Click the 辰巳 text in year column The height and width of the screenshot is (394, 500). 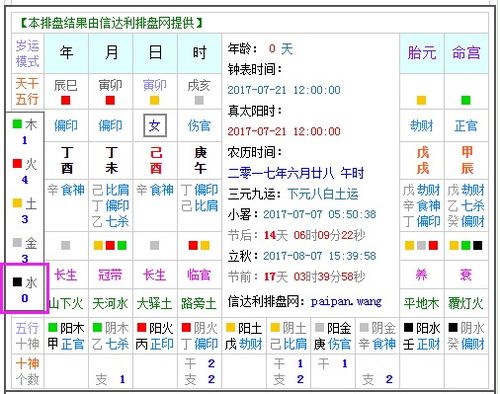pyautogui.click(x=66, y=86)
